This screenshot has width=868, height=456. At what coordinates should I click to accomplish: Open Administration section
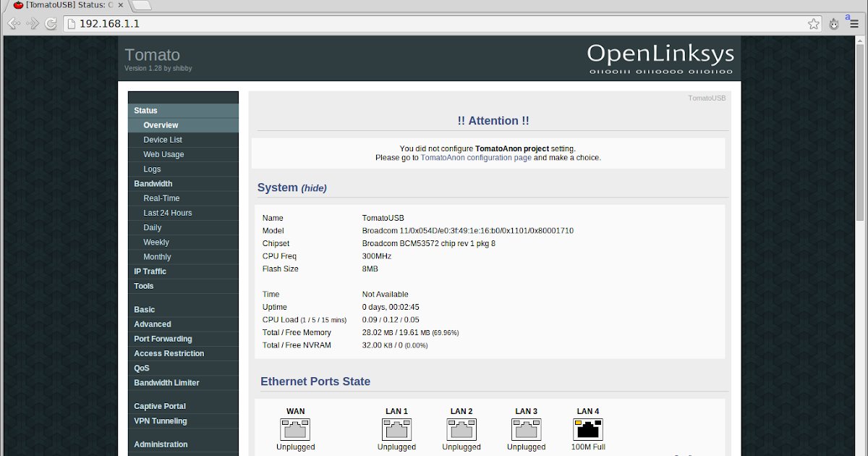pos(183,444)
